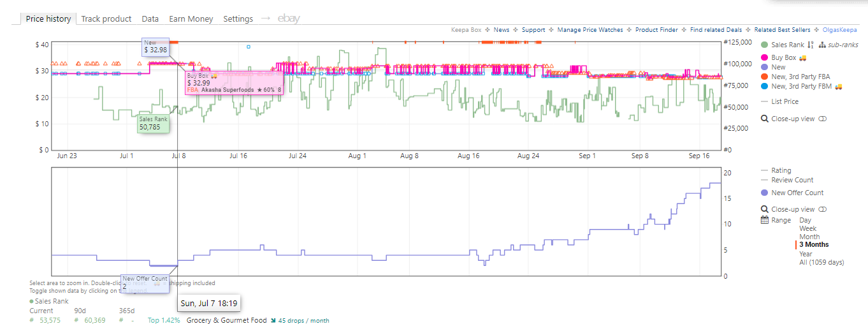This screenshot has height=324, width=868.
Task: Toggle Buy Box pink legend dot
Action: [764, 57]
